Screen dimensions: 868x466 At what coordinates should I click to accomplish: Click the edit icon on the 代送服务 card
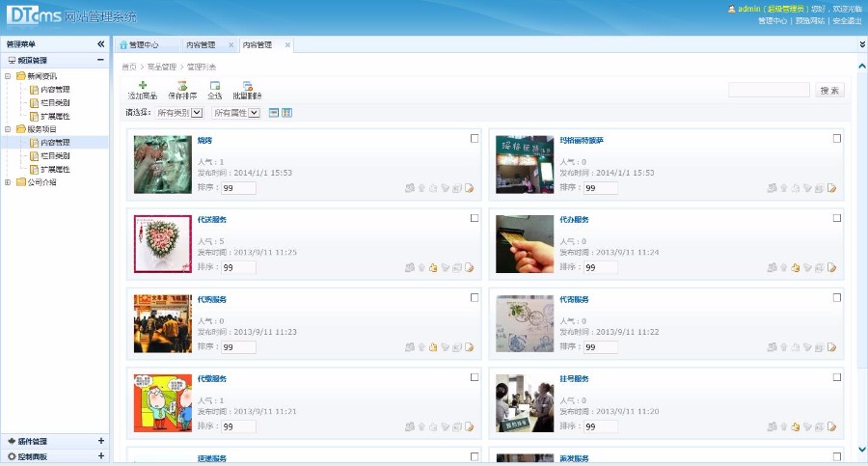tap(469, 267)
